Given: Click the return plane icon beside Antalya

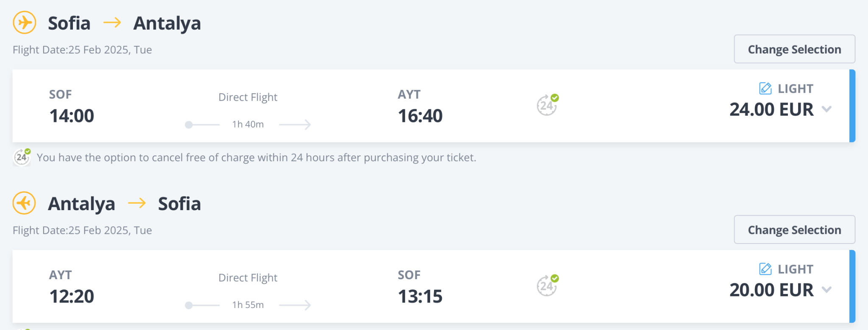Looking at the screenshot, I should pyautogui.click(x=24, y=203).
